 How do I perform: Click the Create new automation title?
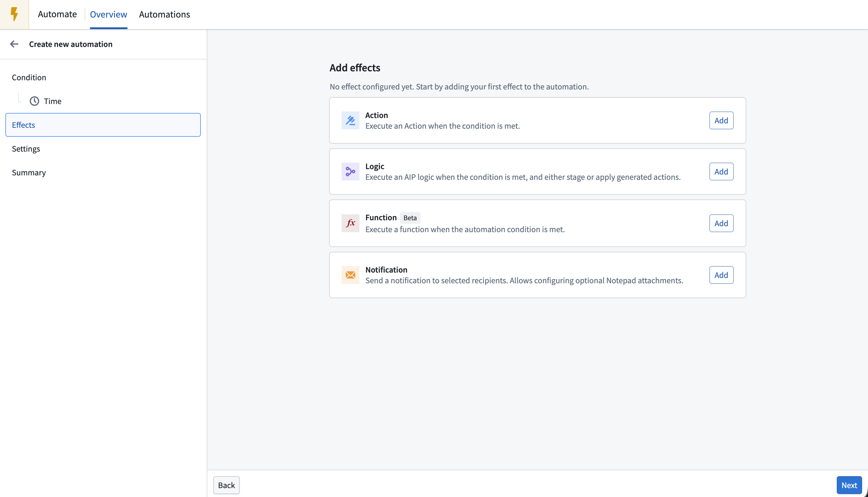click(71, 44)
